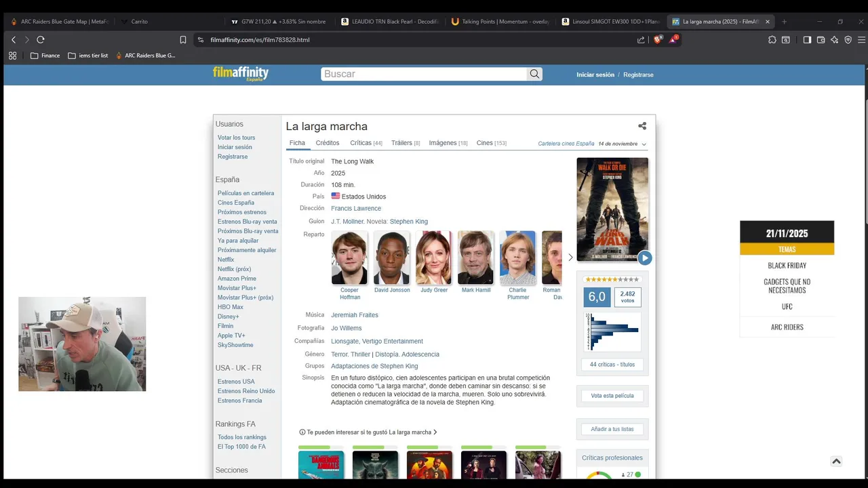Screen dimensions: 868x488
Task: Open the Francis Lawrence director link
Action: coord(356,209)
